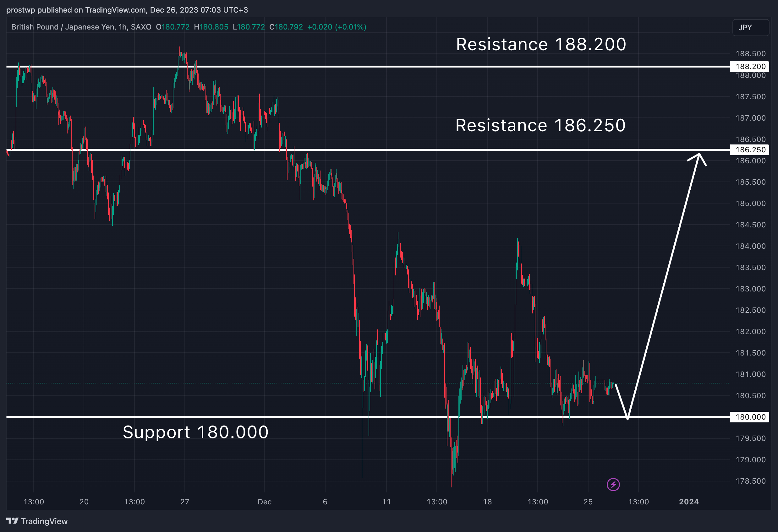Screen dimensions: 778x532
Task: Click the C180.792 close value
Action: (286, 27)
